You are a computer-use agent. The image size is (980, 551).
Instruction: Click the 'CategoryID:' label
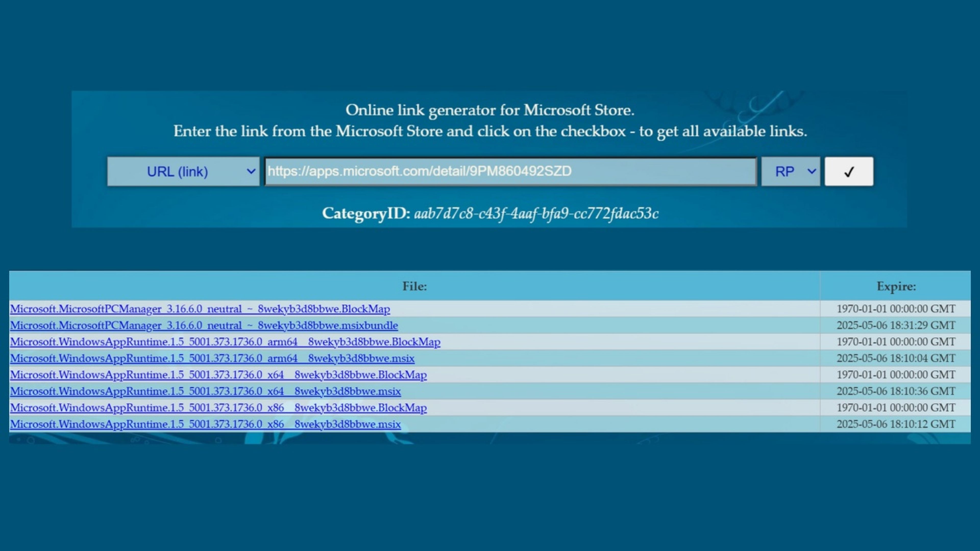pyautogui.click(x=366, y=214)
